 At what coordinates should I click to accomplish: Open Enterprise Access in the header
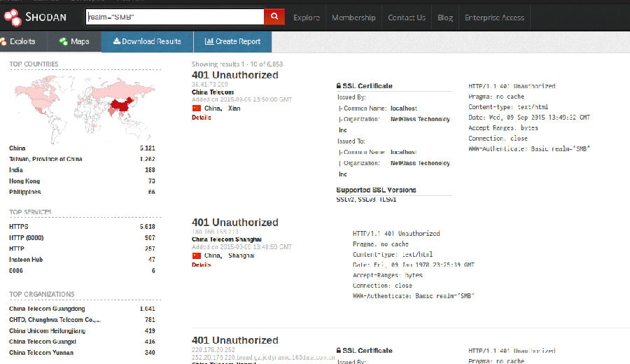pyautogui.click(x=495, y=17)
